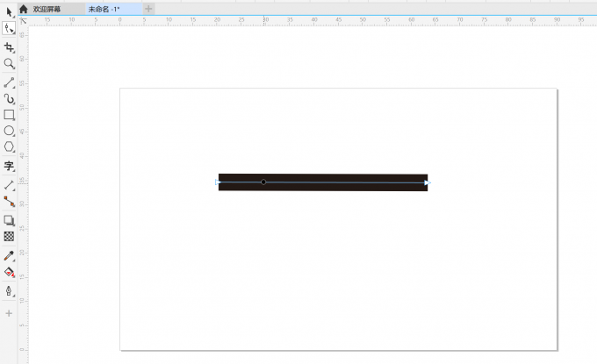Viewport: 597px width, 364px height.
Task: Select the Drop Shadow tool
Action: [x=9, y=220]
